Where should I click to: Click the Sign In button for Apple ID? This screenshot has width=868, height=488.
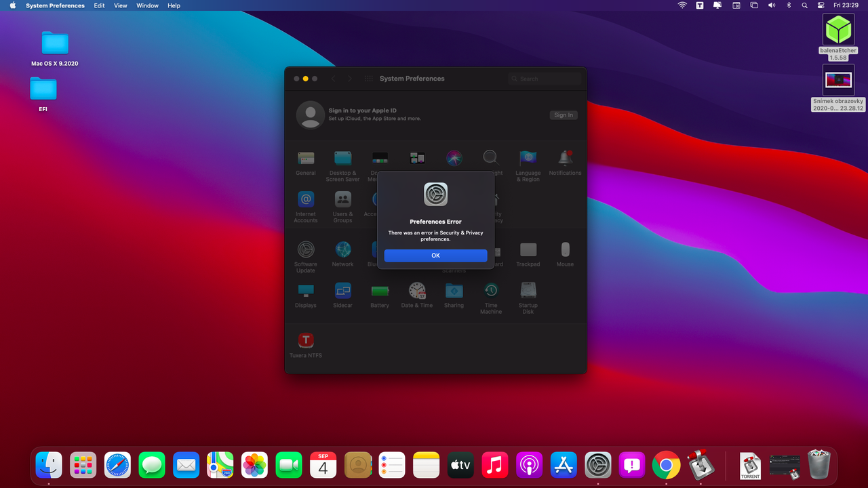[x=564, y=115]
